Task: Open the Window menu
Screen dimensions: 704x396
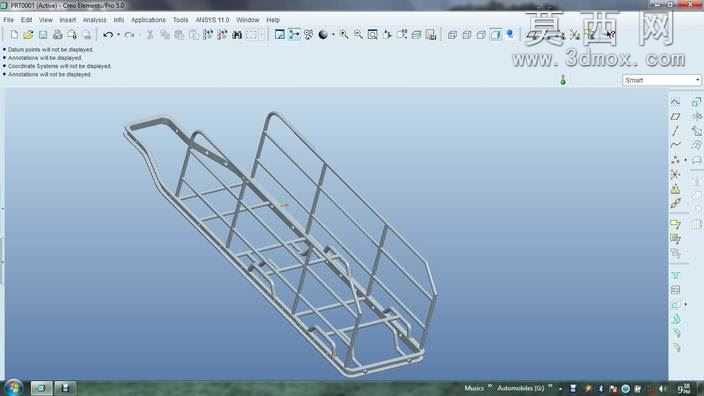Action: pos(247,20)
